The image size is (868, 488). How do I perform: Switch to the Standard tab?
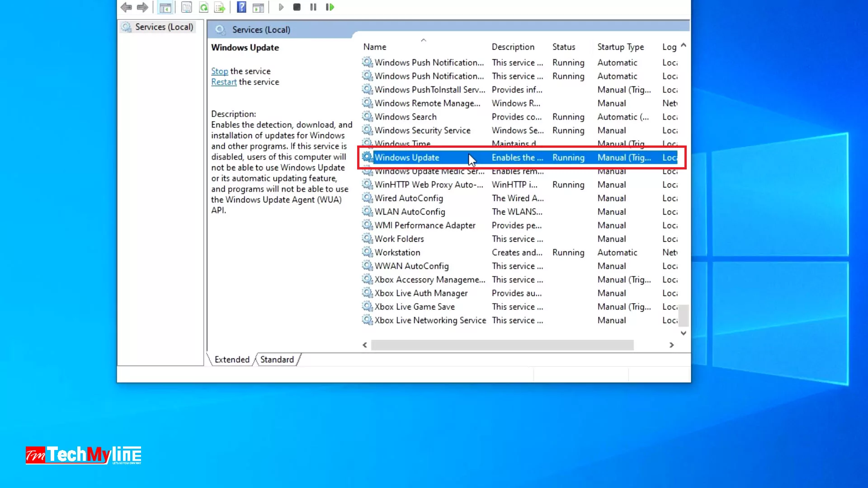[x=277, y=360]
